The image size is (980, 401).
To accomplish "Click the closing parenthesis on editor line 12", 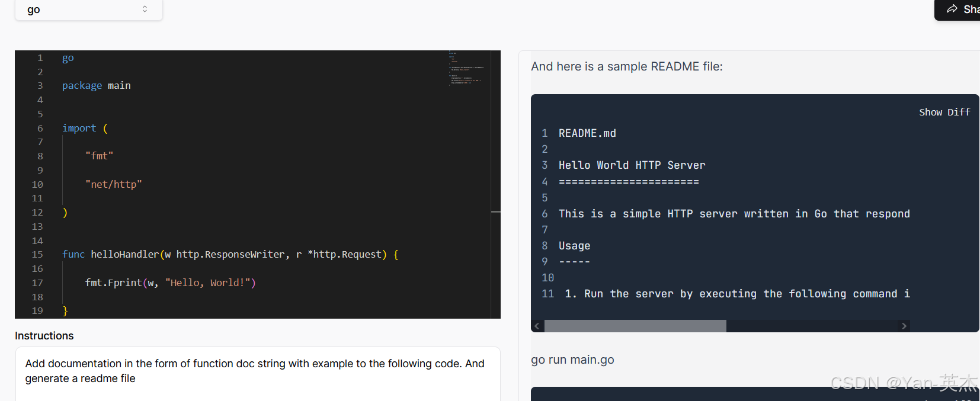I will pos(65,212).
